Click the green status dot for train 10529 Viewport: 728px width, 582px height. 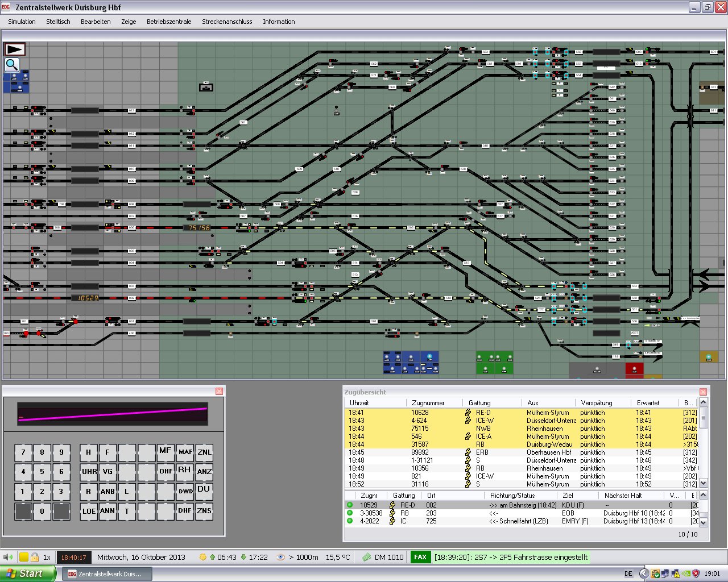point(350,505)
